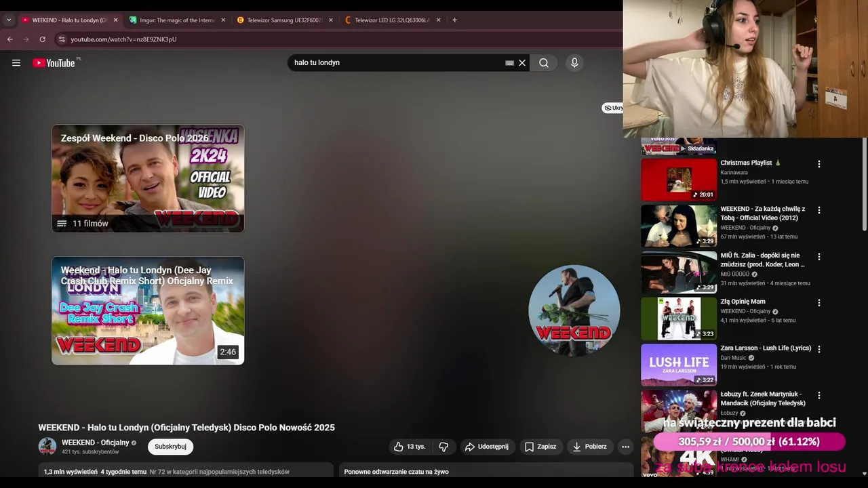Go back with browser back arrow
The image size is (868, 488).
(x=9, y=39)
